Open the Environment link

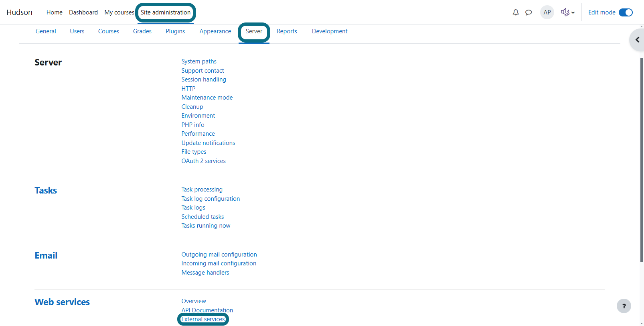198,116
